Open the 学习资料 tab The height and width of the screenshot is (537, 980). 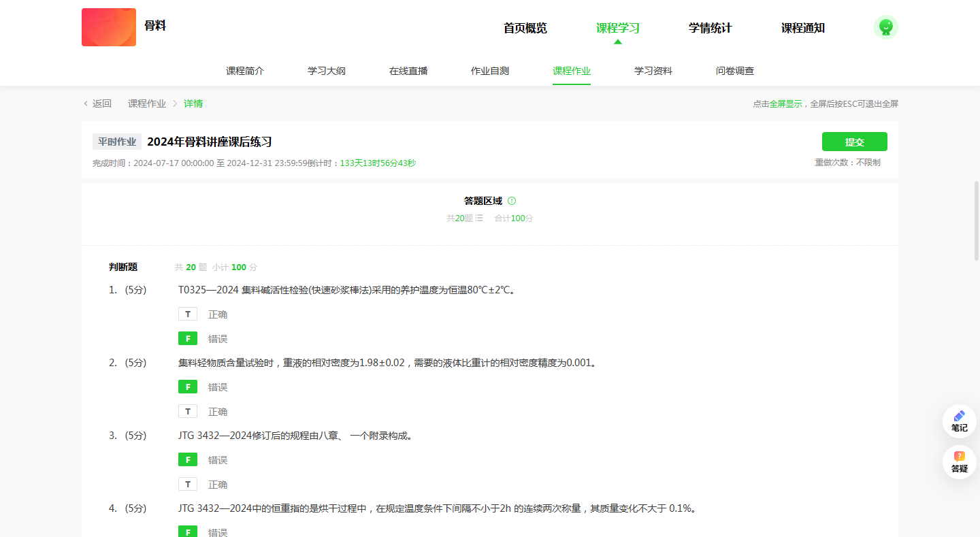653,71
